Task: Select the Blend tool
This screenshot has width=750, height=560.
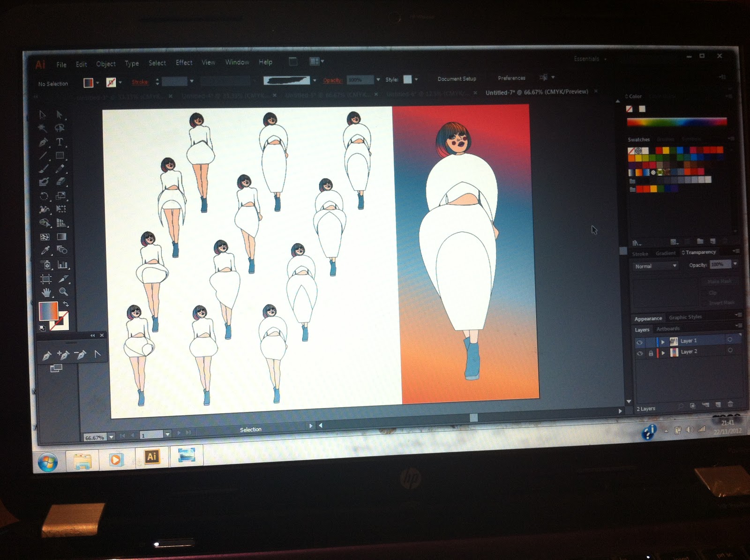Action: coord(62,250)
